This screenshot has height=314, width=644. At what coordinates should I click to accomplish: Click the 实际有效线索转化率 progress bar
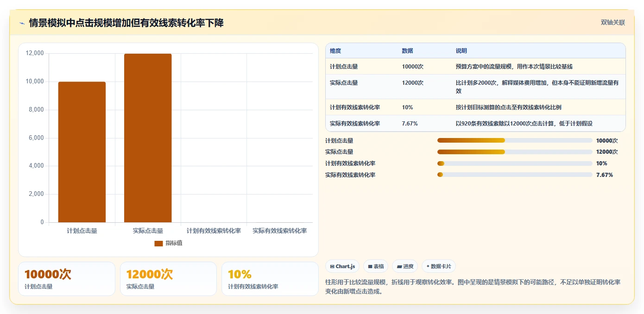(515, 175)
